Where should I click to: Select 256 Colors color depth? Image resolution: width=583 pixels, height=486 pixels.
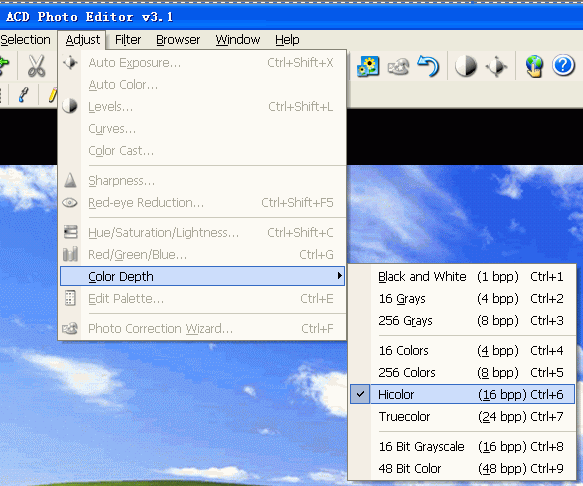tap(463, 373)
